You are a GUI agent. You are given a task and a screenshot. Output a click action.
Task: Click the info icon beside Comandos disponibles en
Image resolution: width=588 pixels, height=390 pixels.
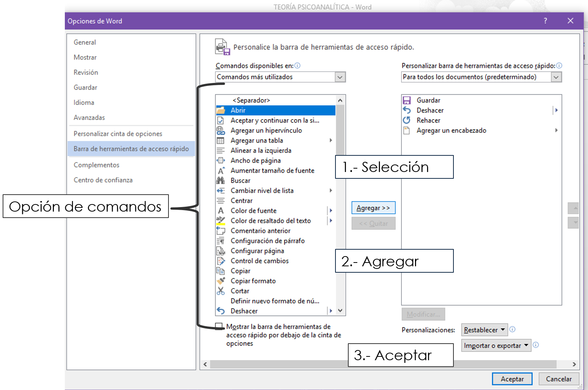[x=297, y=65]
